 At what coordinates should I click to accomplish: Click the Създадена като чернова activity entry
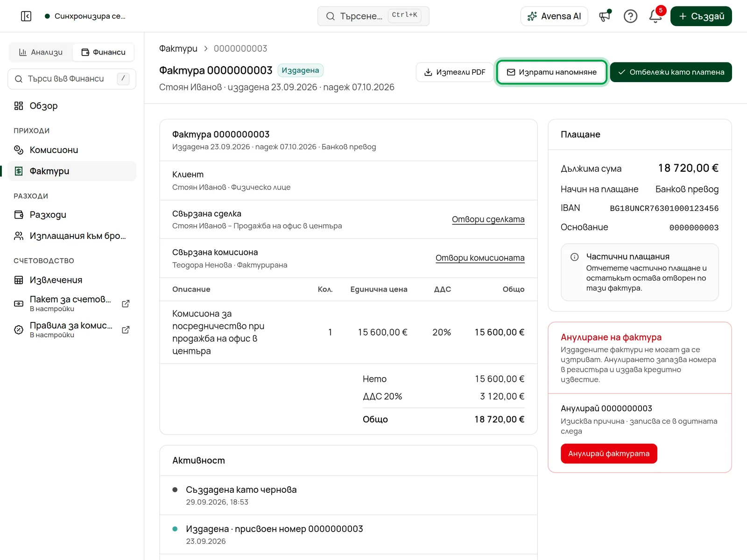[348, 496]
